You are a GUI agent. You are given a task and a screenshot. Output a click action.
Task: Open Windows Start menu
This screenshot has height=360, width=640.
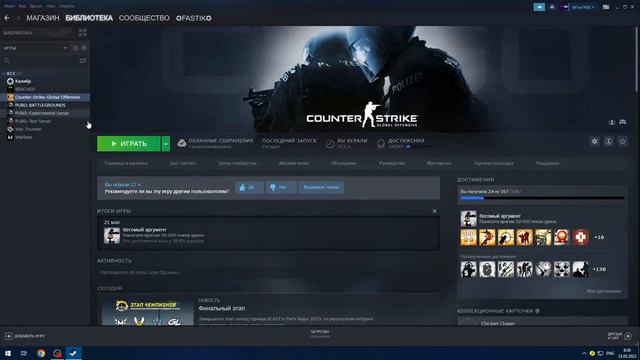[x=7, y=353]
